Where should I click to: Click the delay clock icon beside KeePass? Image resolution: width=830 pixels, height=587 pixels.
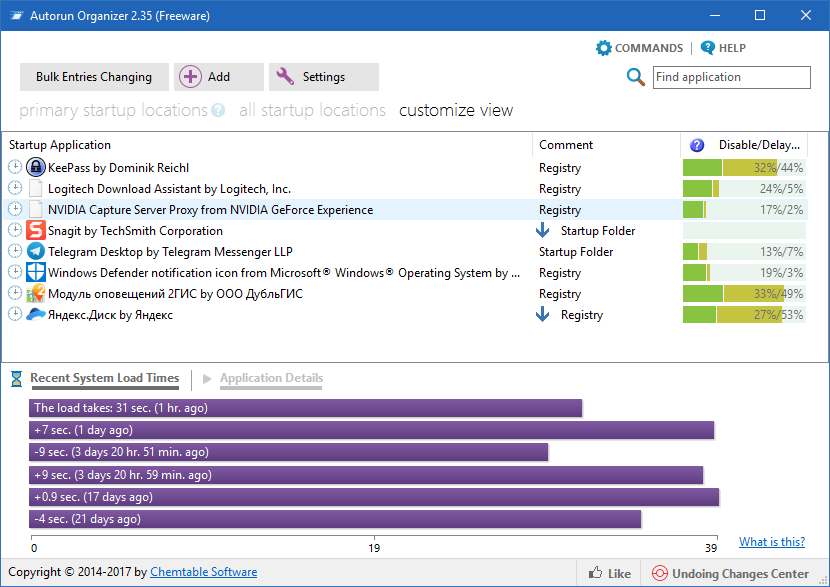15,167
